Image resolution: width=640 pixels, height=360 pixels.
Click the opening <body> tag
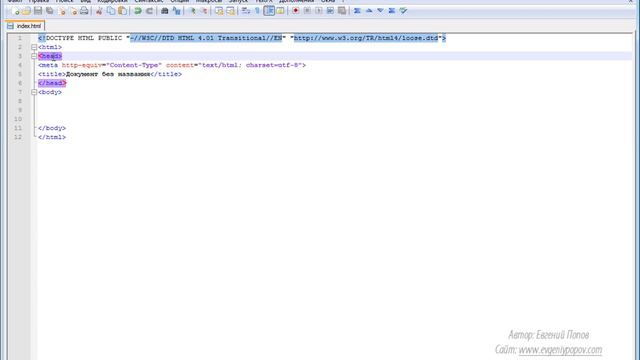pyautogui.click(x=50, y=92)
